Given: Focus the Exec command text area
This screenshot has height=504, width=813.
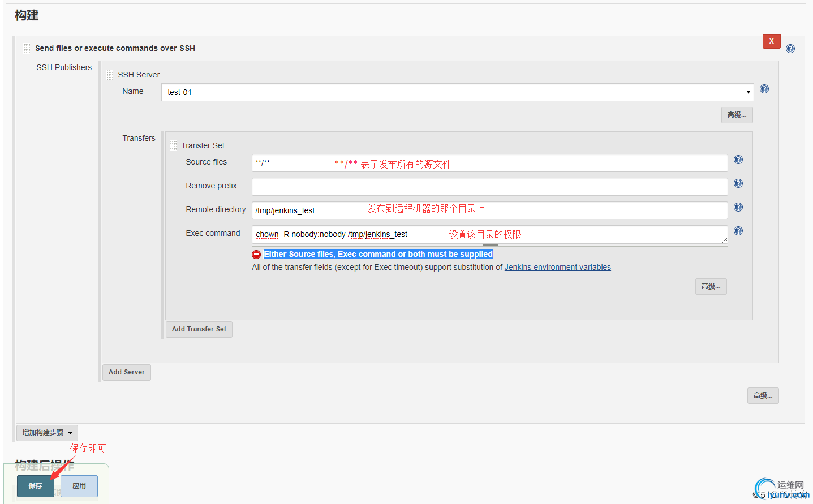Looking at the screenshot, I should (x=490, y=235).
